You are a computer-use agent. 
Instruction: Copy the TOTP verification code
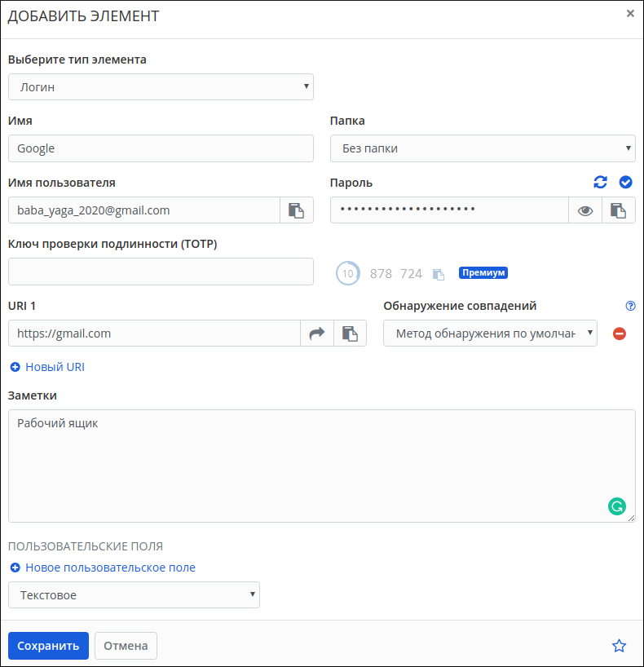(x=439, y=274)
